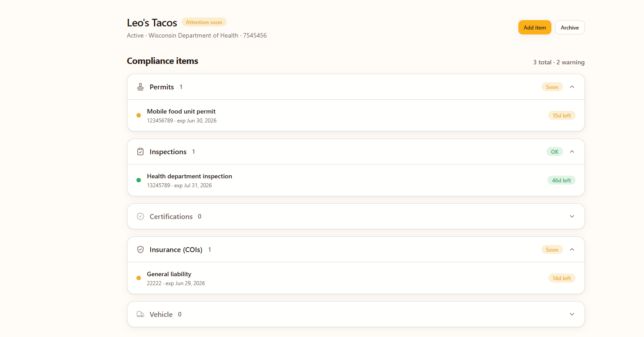The image size is (644, 337).
Task: Click the Soon badge in Permits header
Action: [552, 87]
